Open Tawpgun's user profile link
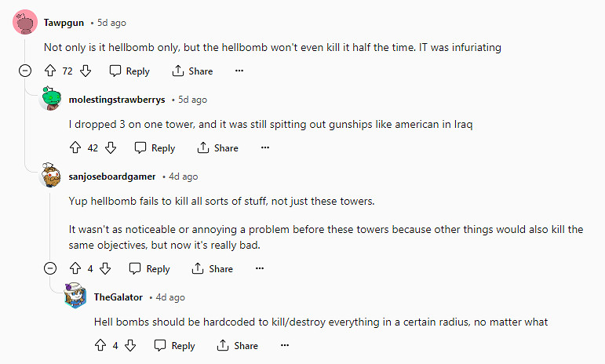The width and height of the screenshot is (605, 364). (64, 23)
